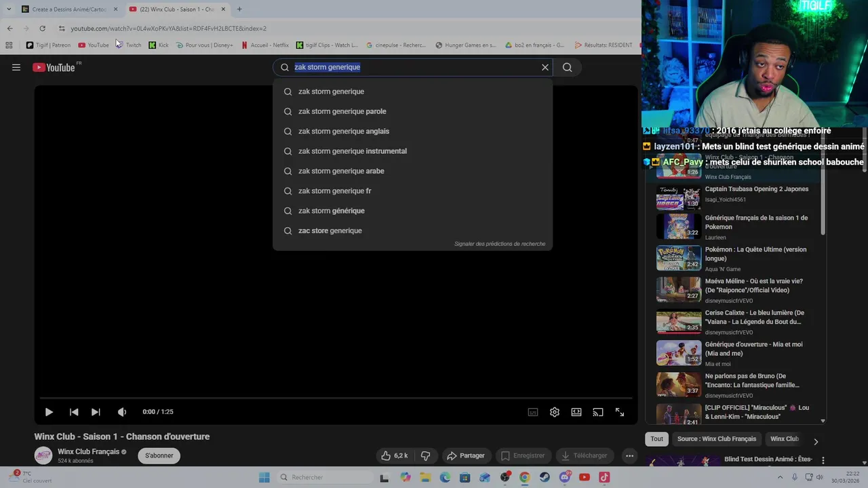Open the YouTube hamburger guide menu

(x=16, y=67)
